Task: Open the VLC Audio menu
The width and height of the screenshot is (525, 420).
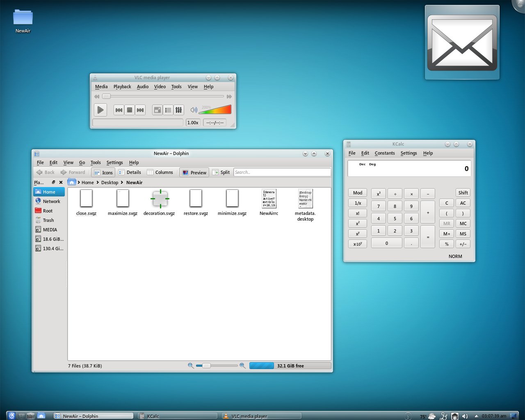Action: click(x=143, y=87)
